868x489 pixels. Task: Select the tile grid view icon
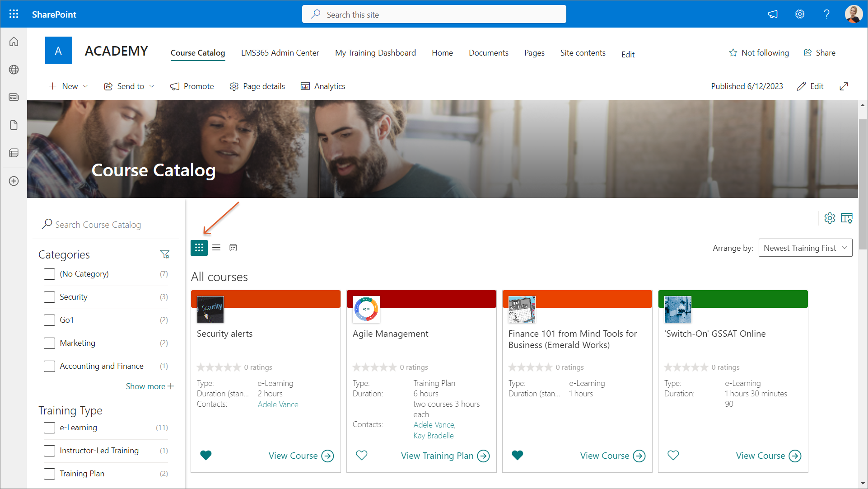pyautogui.click(x=199, y=248)
